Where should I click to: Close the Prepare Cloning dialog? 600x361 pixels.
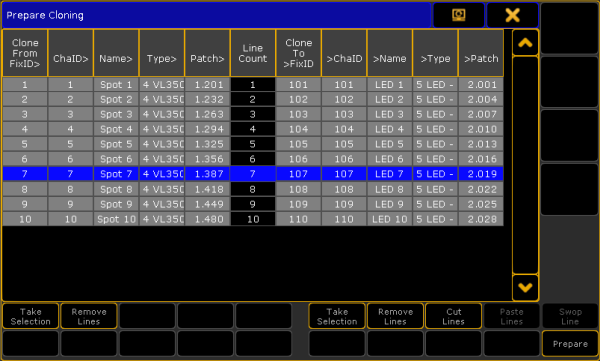click(x=512, y=15)
